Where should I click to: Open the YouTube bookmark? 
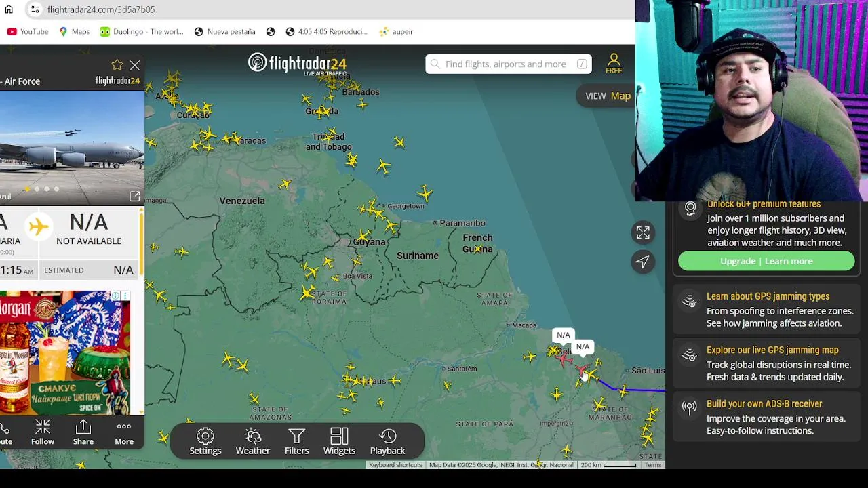(x=28, y=31)
